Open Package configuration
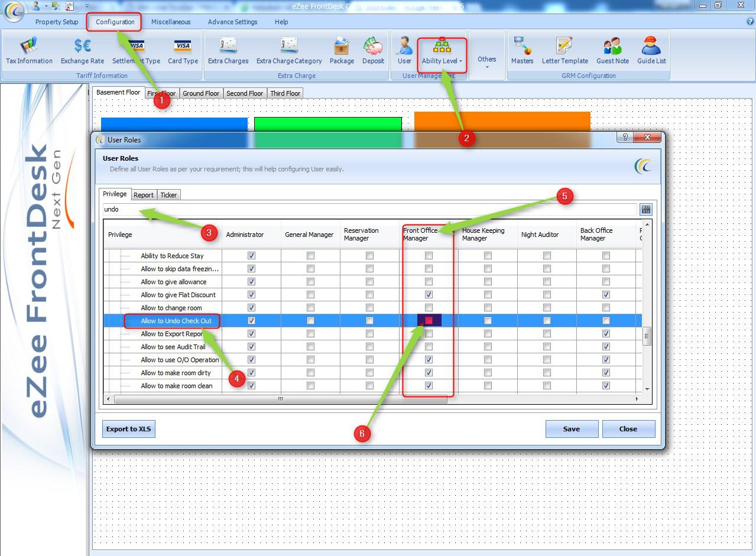 (x=342, y=51)
